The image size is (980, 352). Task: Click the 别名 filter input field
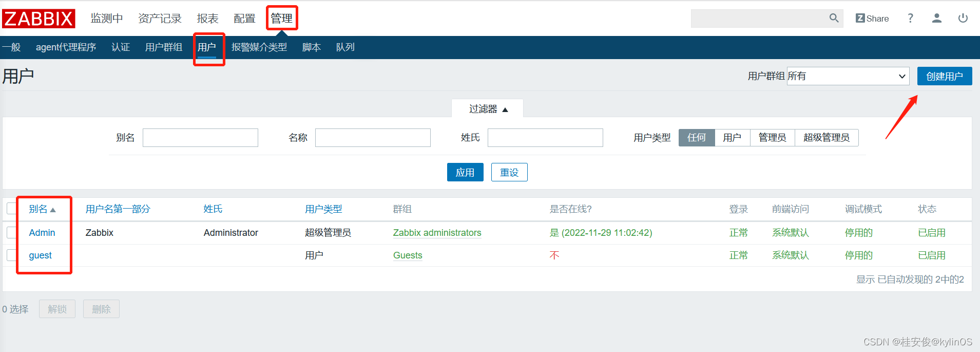coord(200,138)
